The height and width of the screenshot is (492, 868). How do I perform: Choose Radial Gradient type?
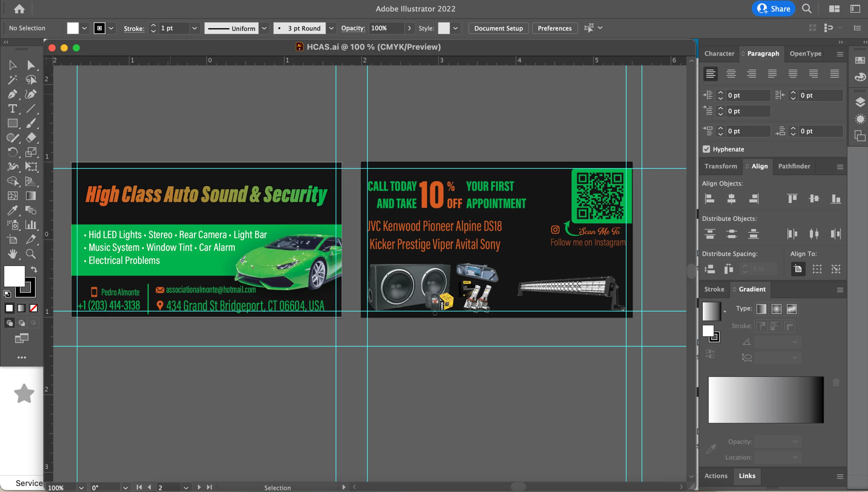pyautogui.click(x=776, y=309)
